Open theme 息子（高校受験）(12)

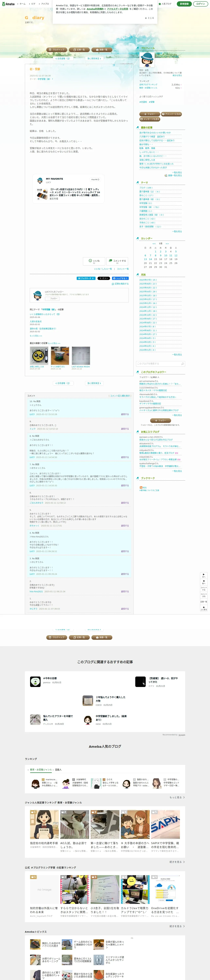pos(150,226)
